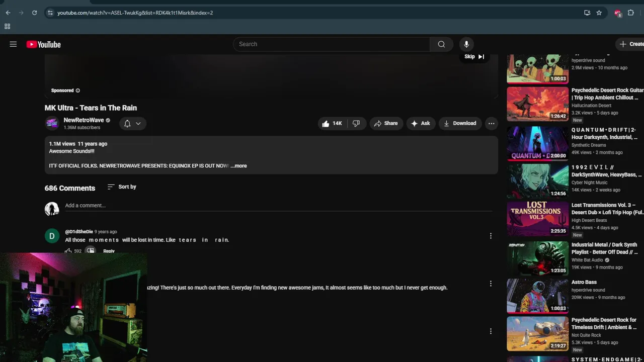This screenshot has width=644, height=362.
Task: Play Lost Transmissions Vol. 3 thumbnail
Action: click(537, 219)
